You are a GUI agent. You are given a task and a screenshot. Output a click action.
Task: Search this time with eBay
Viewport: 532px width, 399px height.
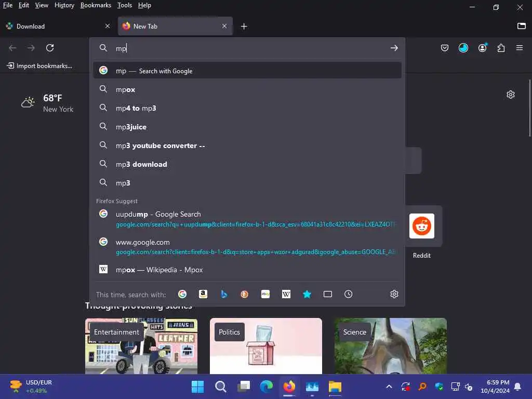coord(265,294)
